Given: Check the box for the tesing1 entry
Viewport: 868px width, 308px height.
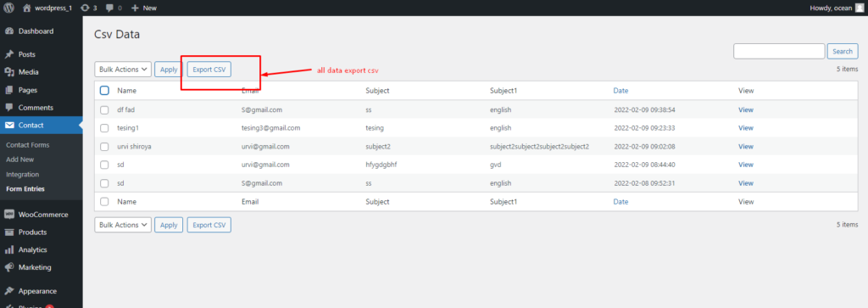Looking at the screenshot, I should coord(104,128).
